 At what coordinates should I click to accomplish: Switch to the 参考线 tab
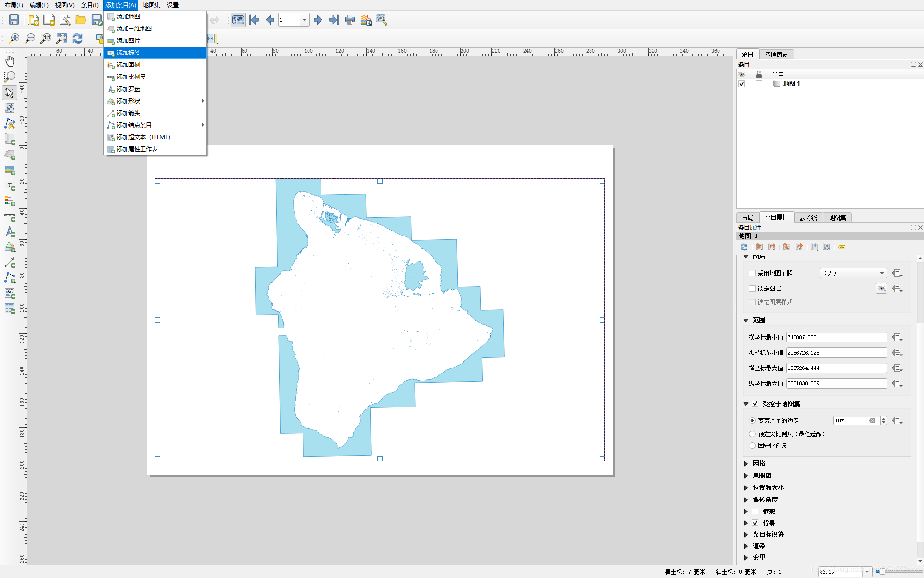tap(808, 218)
